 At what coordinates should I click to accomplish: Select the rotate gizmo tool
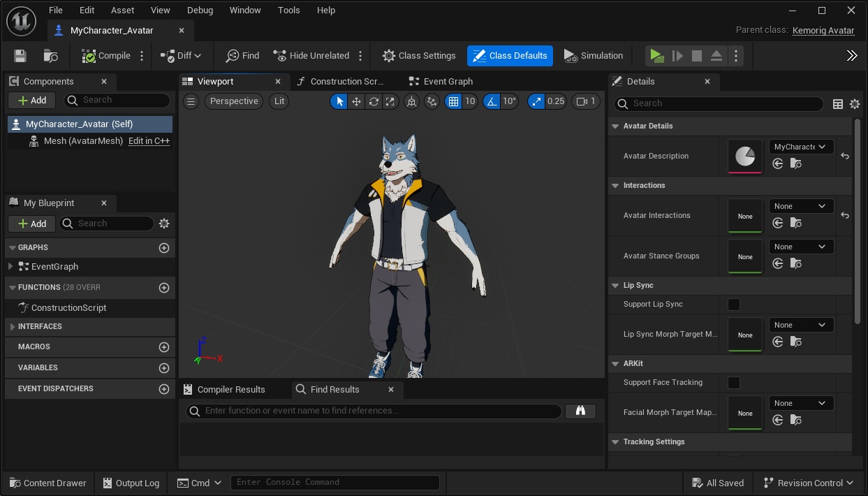pyautogui.click(x=374, y=101)
